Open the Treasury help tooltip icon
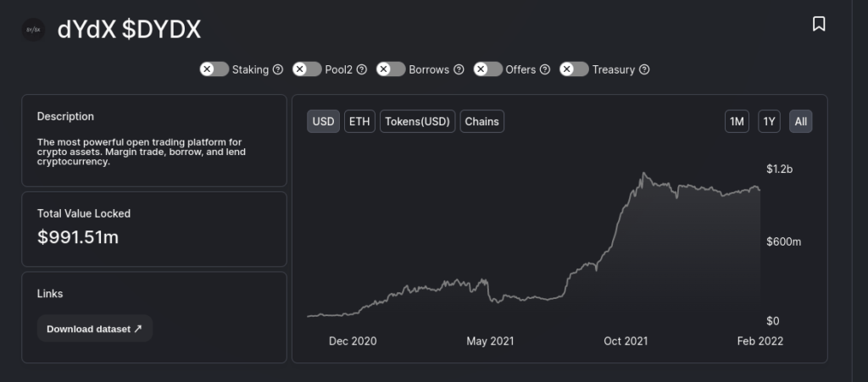This screenshot has width=868, height=382. click(x=644, y=69)
